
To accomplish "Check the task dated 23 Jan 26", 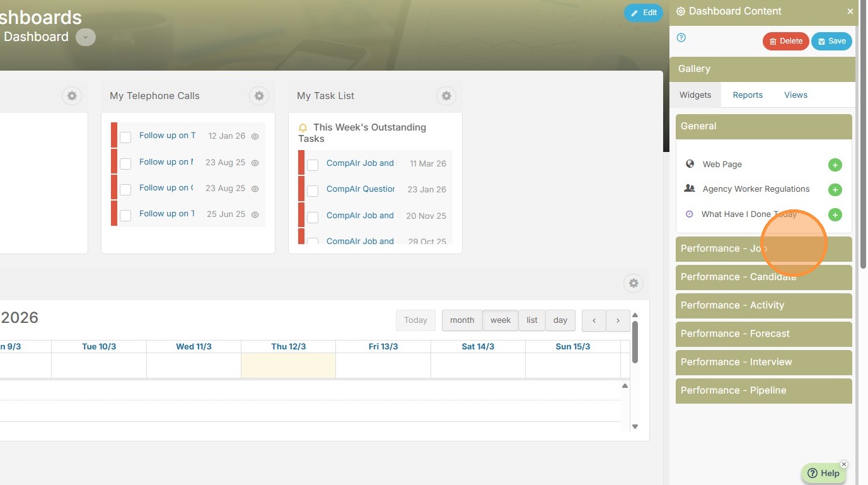I will click(313, 191).
